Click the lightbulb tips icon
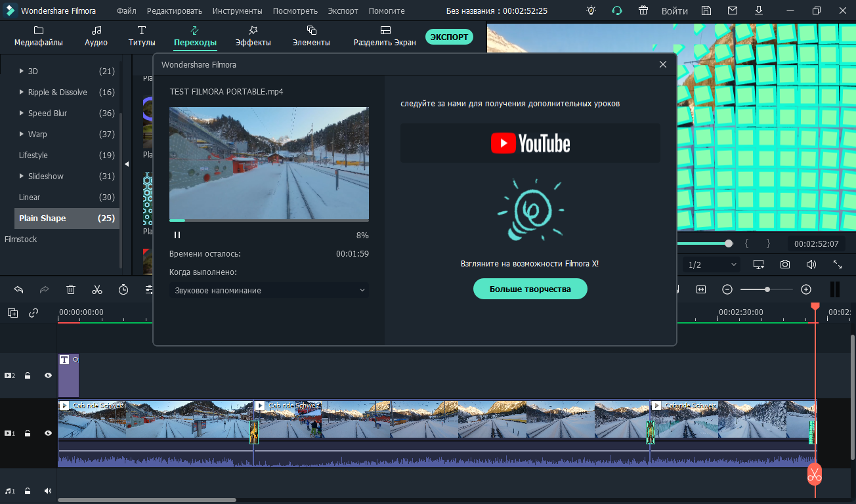Screen dimensions: 856x504 tap(591, 10)
